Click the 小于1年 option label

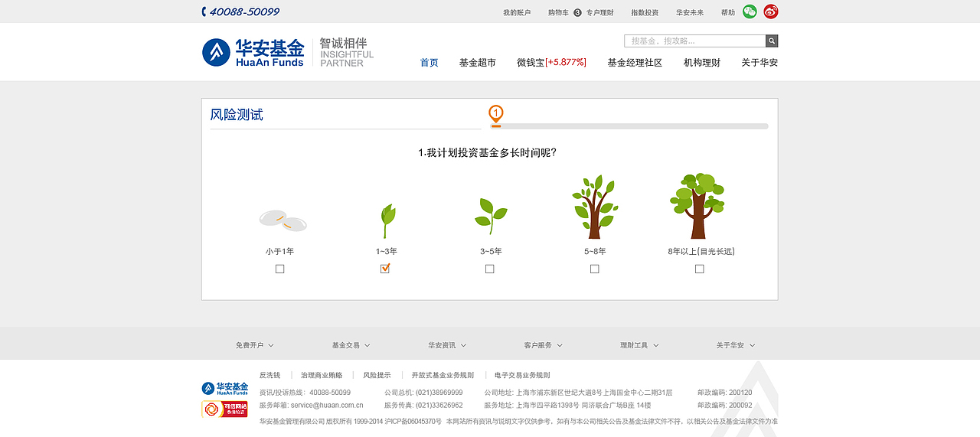[x=279, y=251]
